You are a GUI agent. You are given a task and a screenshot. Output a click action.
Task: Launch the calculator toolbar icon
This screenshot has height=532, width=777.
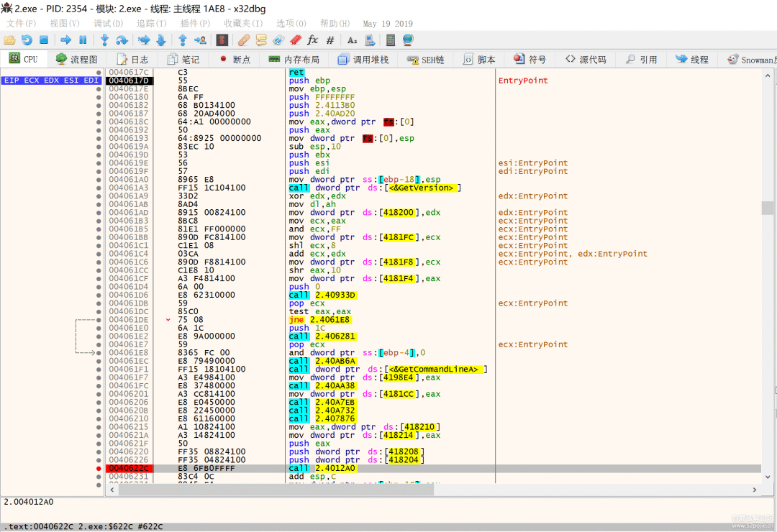tap(391, 40)
